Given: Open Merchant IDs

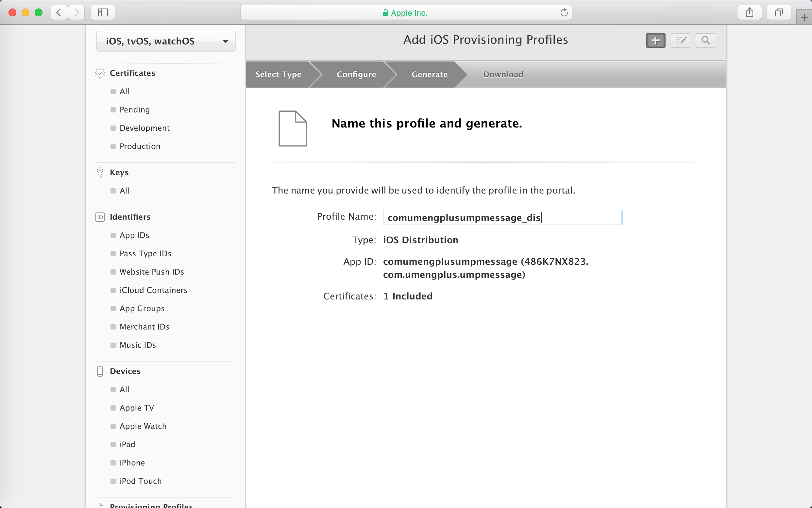Looking at the screenshot, I should (144, 327).
